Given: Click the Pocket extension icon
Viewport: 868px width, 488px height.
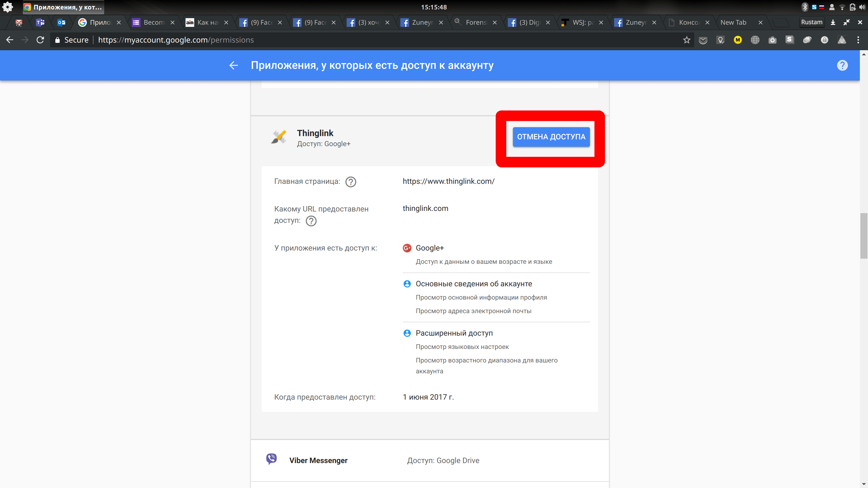Looking at the screenshot, I should (703, 40).
